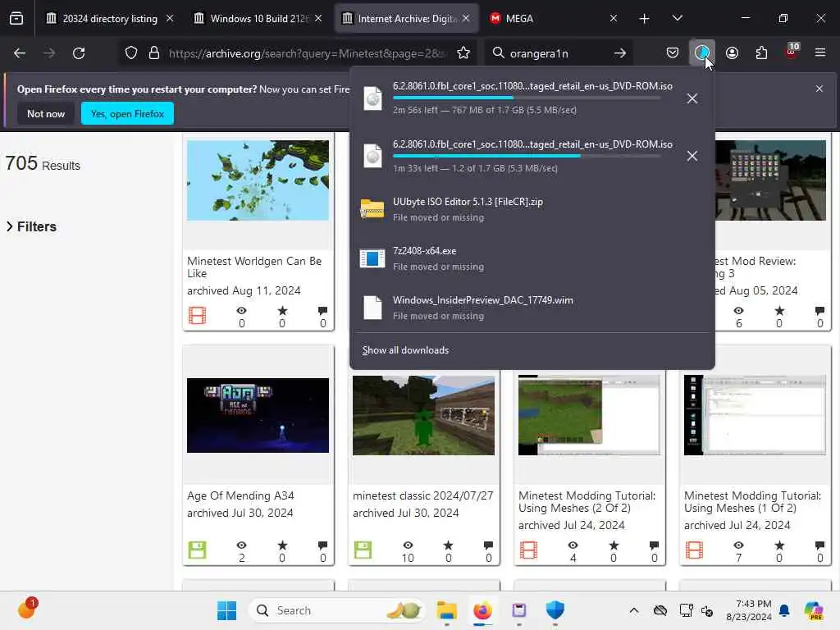Open Firefox View button at tab bar start

(16, 19)
